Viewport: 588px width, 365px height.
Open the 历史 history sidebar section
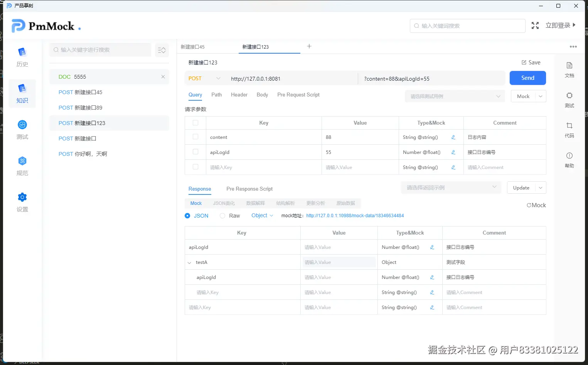22,57
